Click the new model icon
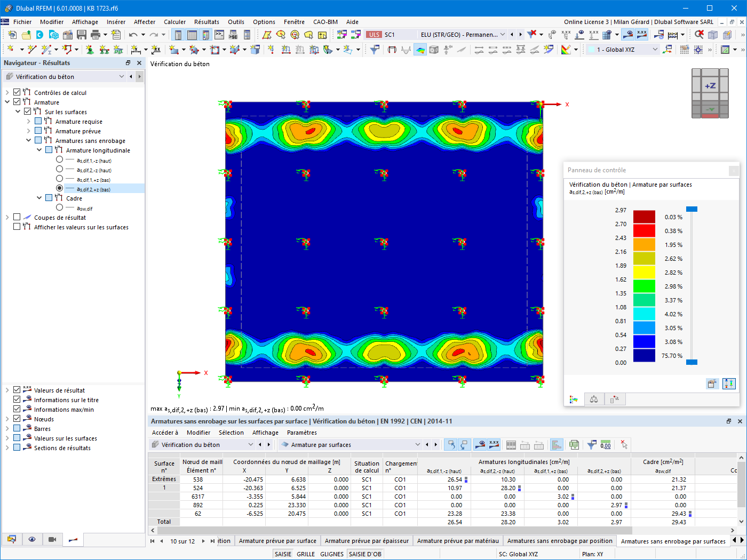747x560 pixels. coord(12,35)
